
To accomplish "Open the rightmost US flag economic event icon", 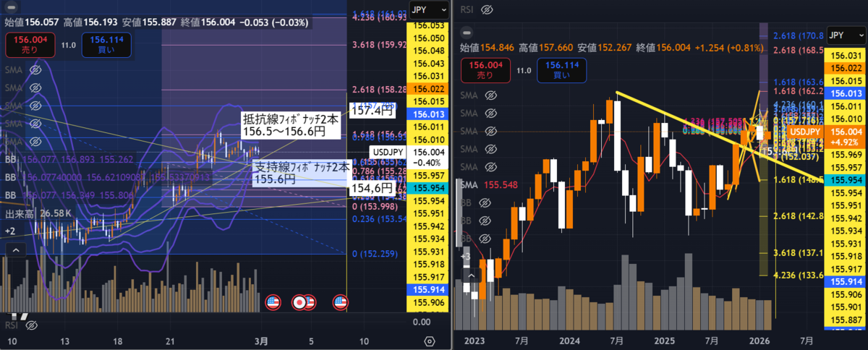I will (339, 302).
